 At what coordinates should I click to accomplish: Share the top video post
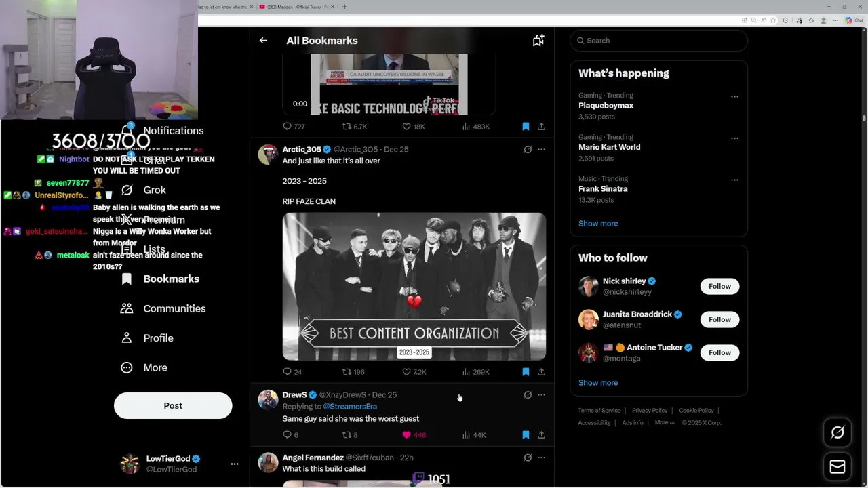(x=541, y=127)
